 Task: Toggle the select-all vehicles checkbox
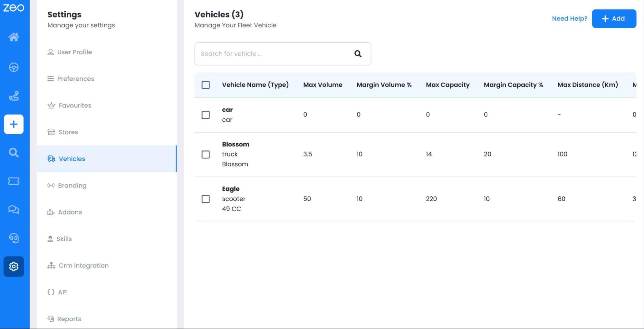pyautogui.click(x=206, y=85)
